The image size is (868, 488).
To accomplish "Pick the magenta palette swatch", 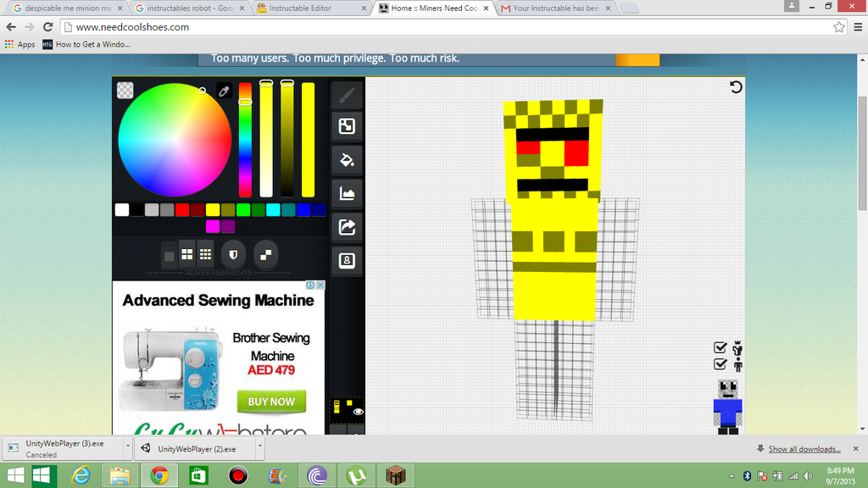I will 213,225.
